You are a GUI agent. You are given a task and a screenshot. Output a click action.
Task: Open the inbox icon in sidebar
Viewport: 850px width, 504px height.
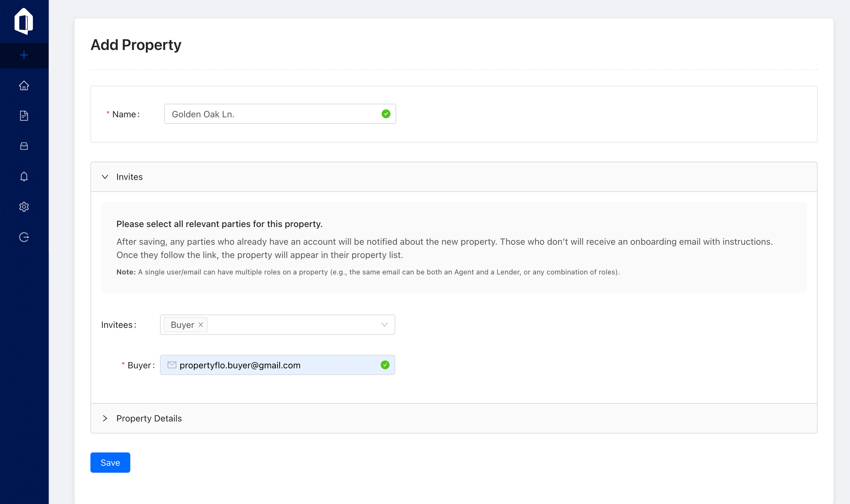[24, 146]
